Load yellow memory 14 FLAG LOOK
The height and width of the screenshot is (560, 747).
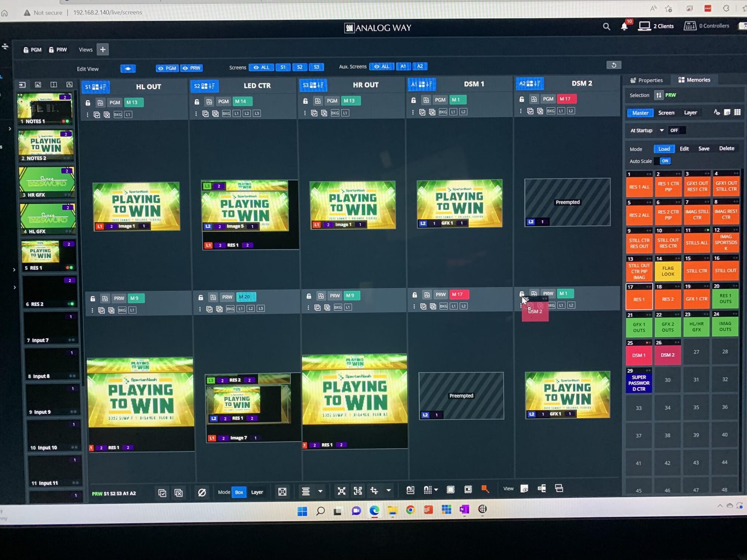(x=667, y=268)
